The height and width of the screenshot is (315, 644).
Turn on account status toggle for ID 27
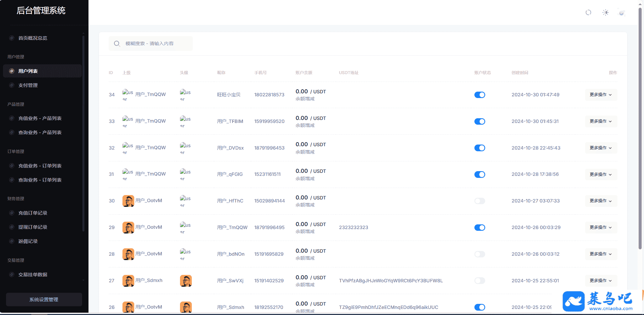click(479, 281)
